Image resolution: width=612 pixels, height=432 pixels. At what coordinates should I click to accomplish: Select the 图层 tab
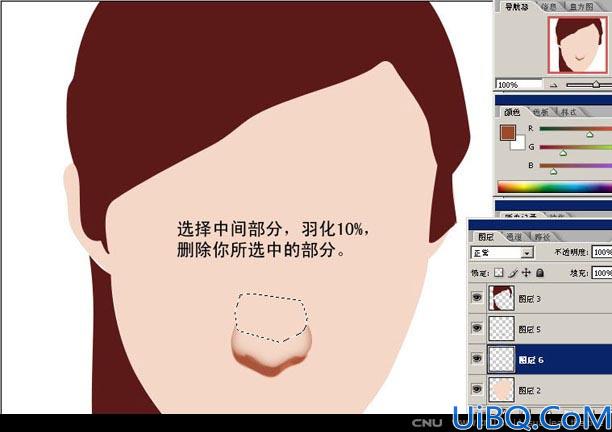[486, 237]
